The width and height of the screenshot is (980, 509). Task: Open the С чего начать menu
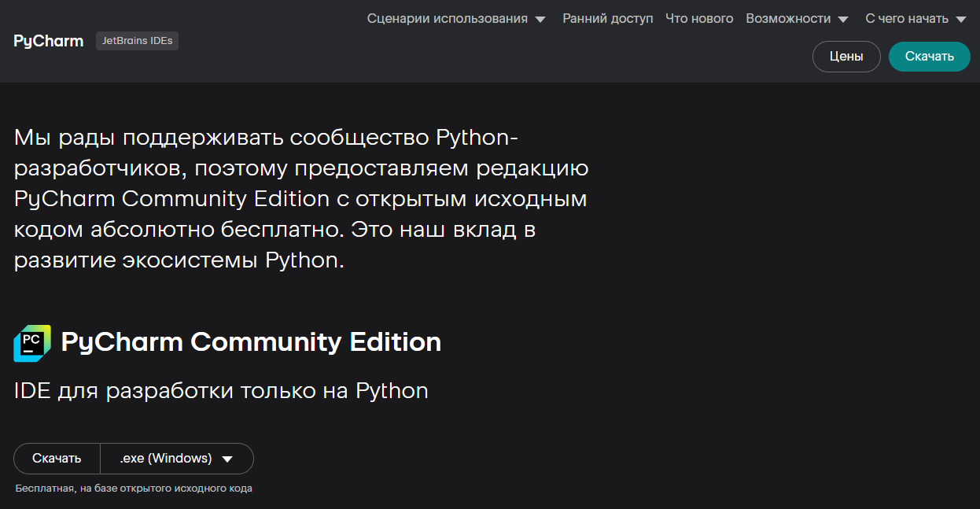tap(916, 19)
